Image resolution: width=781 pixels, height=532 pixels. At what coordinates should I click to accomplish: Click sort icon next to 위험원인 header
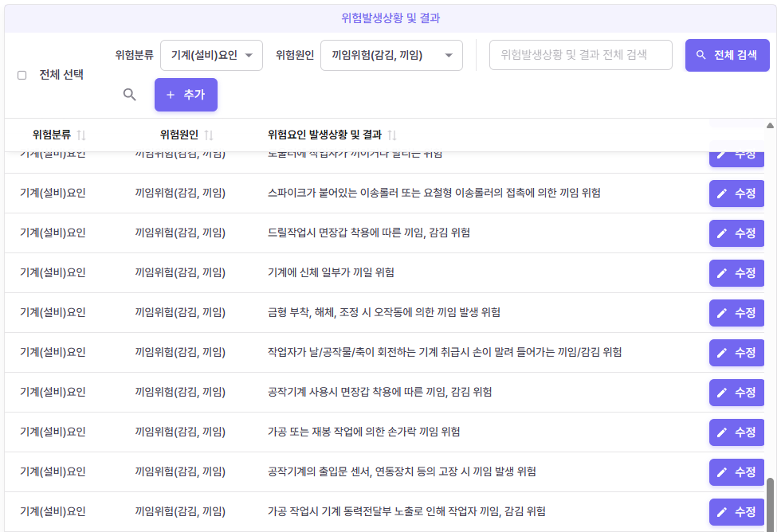pos(209,135)
